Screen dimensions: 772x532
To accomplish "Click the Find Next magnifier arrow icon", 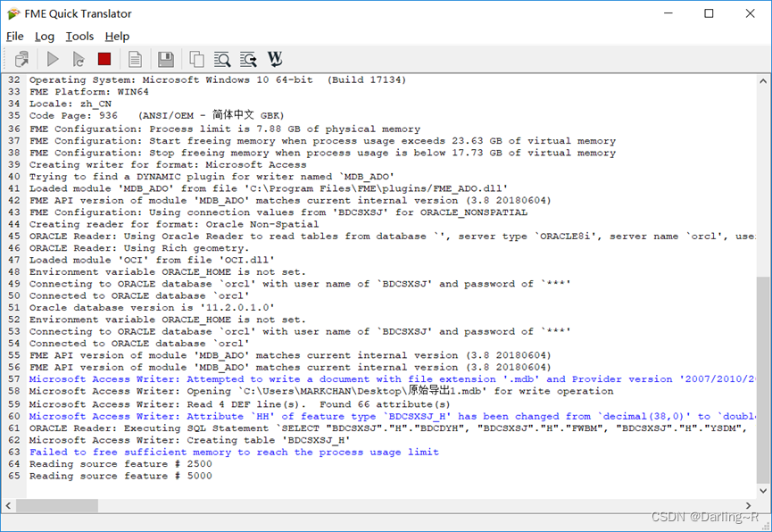I will tap(248, 59).
